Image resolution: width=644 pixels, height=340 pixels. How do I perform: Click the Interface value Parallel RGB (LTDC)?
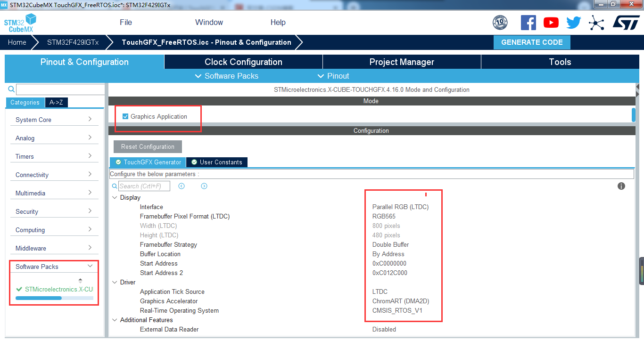point(401,207)
